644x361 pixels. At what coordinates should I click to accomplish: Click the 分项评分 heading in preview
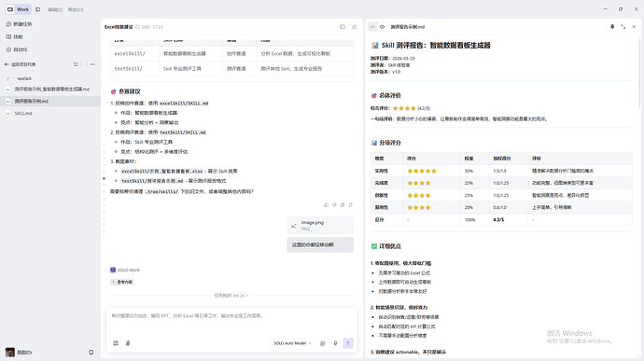pyautogui.click(x=390, y=143)
